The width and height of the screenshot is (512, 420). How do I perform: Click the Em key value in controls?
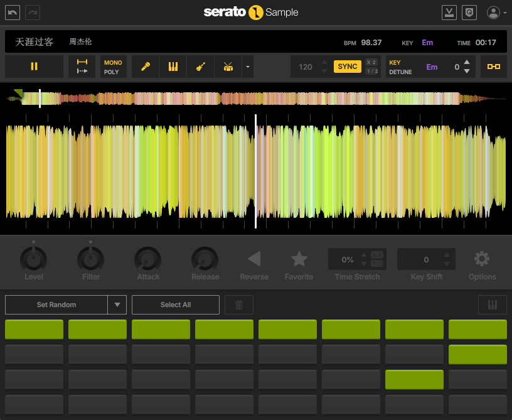point(432,67)
